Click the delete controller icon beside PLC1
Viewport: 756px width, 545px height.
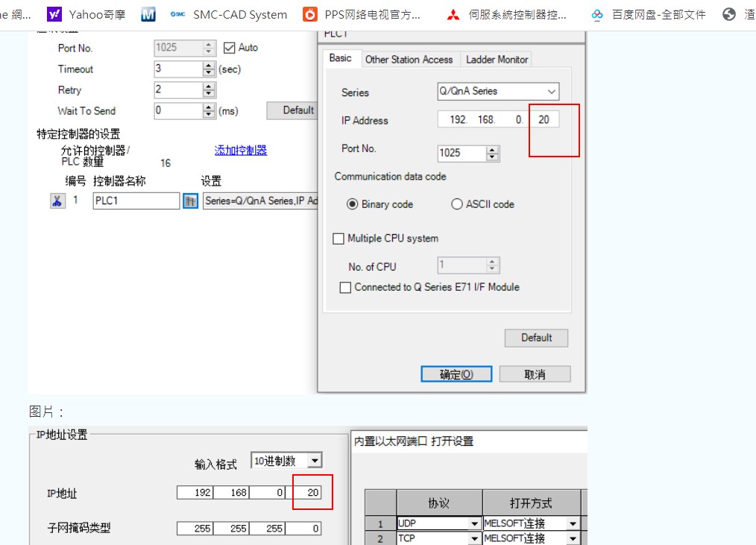[57, 201]
